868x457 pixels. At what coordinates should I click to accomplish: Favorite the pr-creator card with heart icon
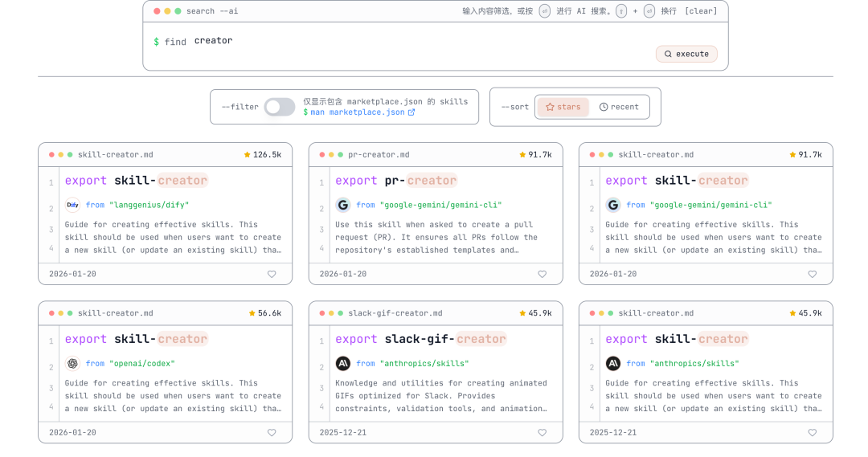[542, 274]
